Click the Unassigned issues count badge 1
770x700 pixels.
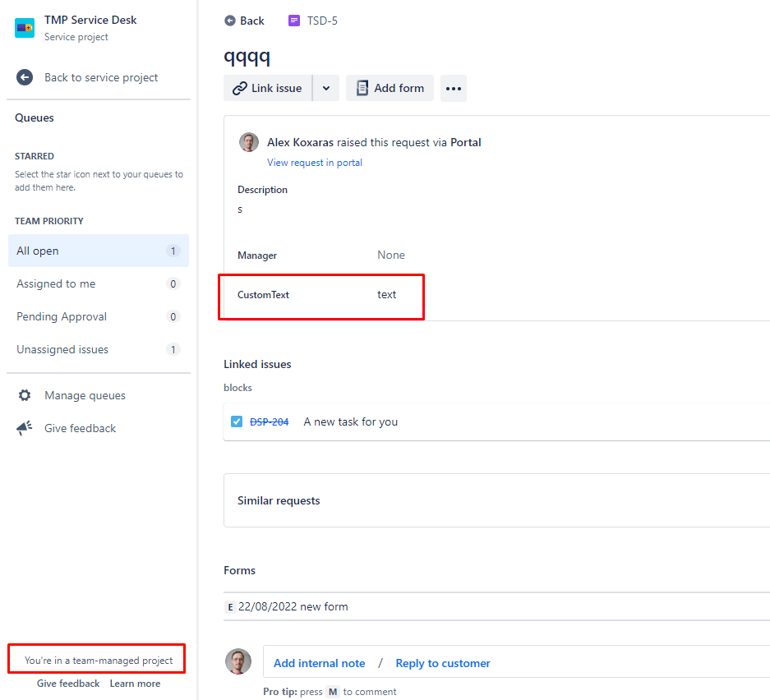point(173,349)
